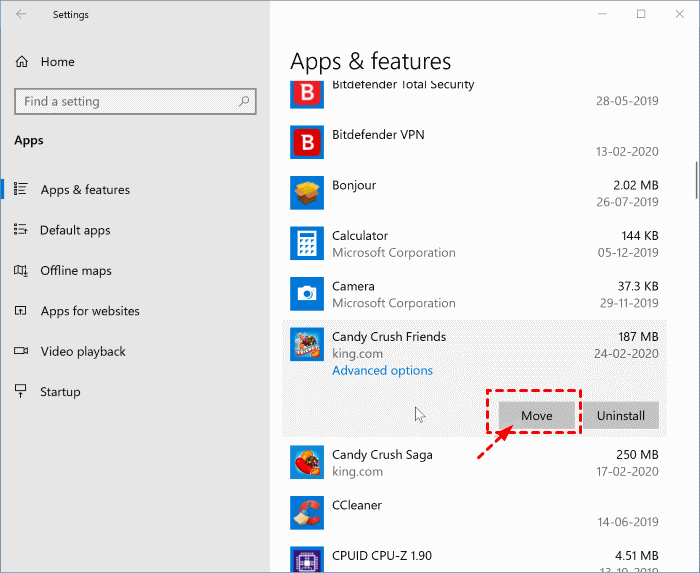Click the date 17-02-2020

click(x=627, y=471)
